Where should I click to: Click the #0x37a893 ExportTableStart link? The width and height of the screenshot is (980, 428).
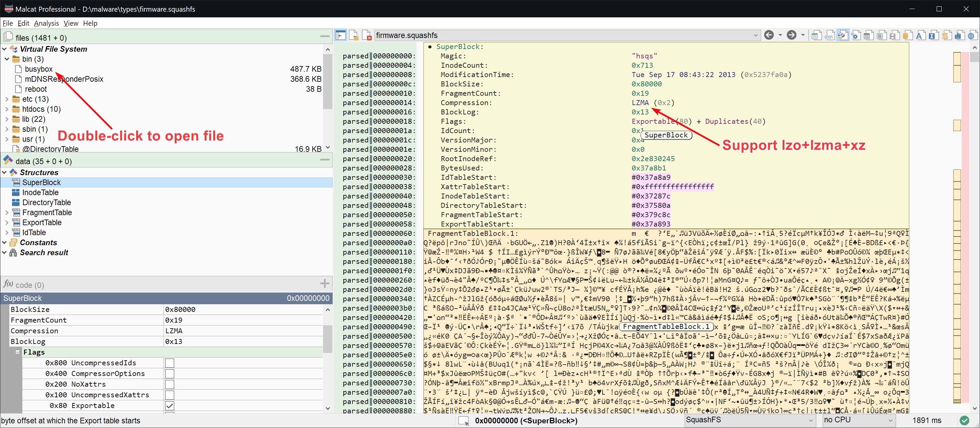[x=651, y=224]
